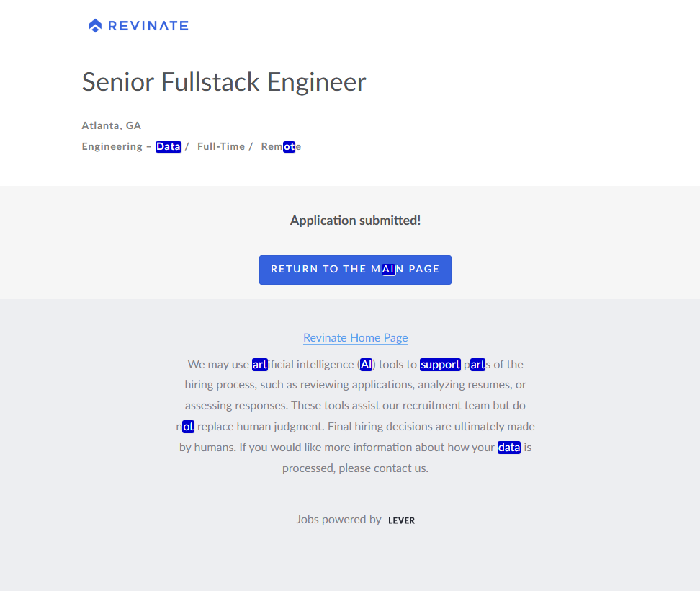The width and height of the screenshot is (700, 591).
Task: Click the REVINATE wordmark text
Action: (x=148, y=26)
